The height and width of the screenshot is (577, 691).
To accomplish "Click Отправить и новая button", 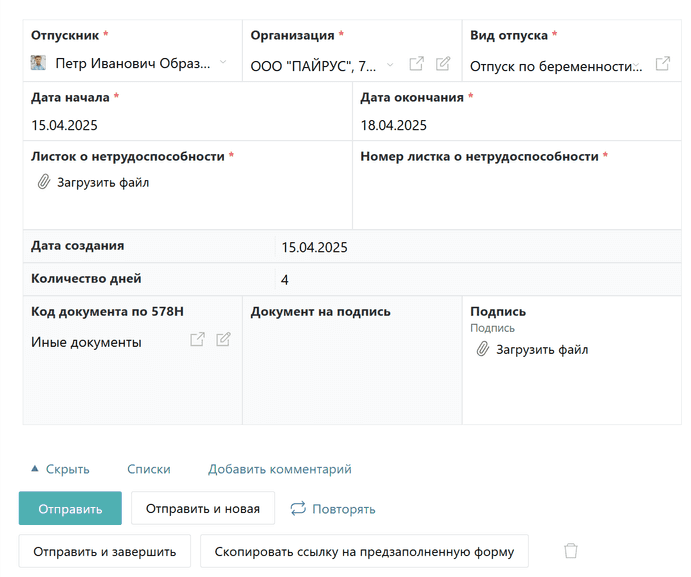I will [x=203, y=508].
